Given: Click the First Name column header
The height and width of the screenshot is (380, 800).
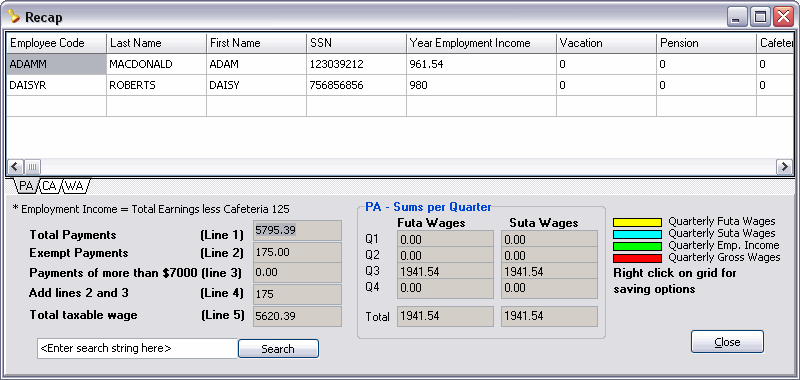Looking at the screenshot, I should pyautogui.click(x=257, y=43).
